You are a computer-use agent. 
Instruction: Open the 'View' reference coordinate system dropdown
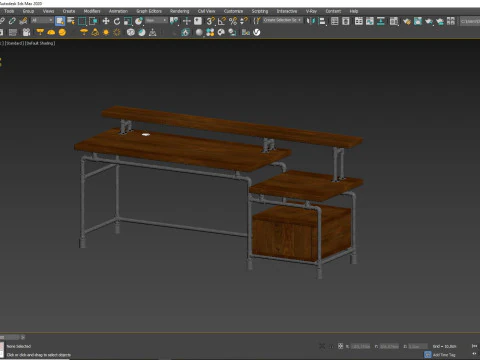156,21
